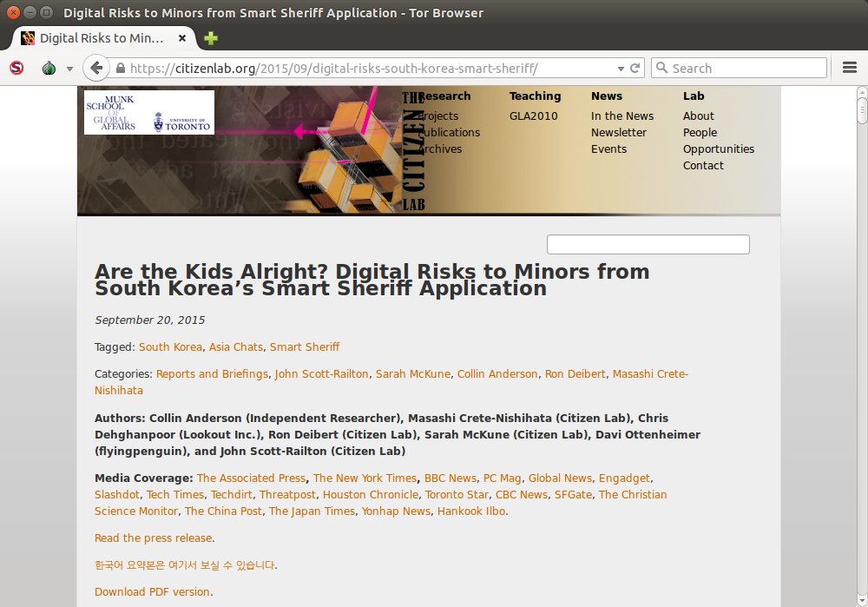The height and width of the screenshot is (607, 868).
Task: Expand the Torbutton dropdown arrow
Action: point(69,69)
